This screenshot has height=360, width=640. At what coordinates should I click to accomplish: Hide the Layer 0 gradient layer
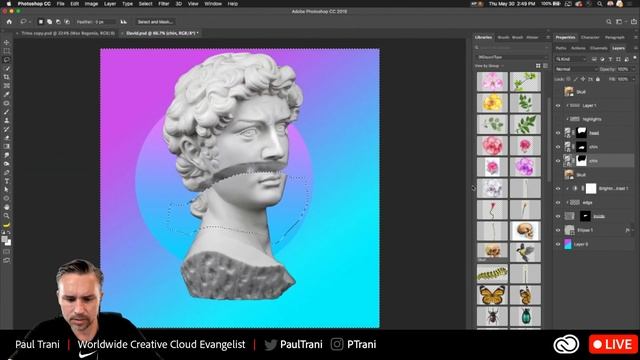558,244
